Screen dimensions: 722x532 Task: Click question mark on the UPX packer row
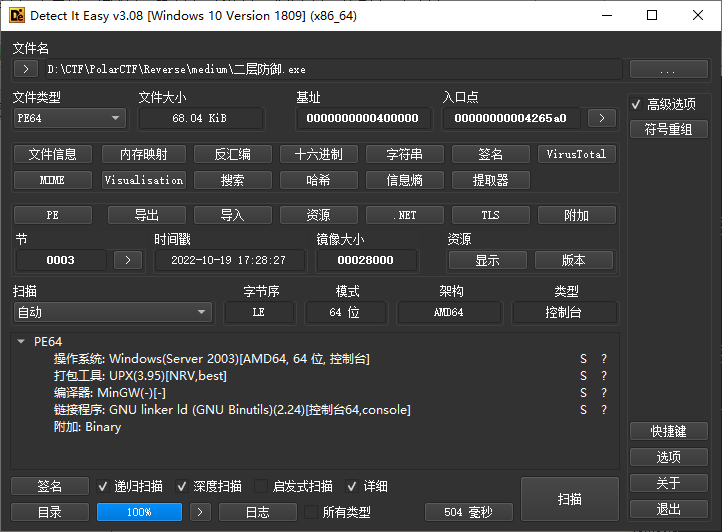coord(604,376)
